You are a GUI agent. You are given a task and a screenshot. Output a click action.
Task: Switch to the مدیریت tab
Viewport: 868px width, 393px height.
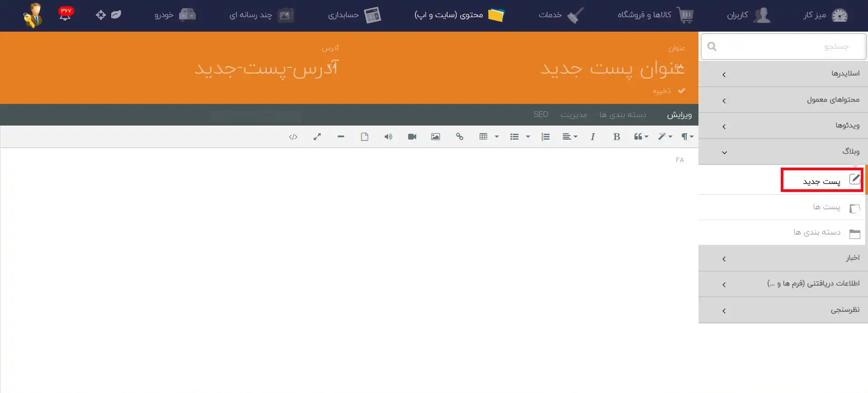(x=574, y=115)
